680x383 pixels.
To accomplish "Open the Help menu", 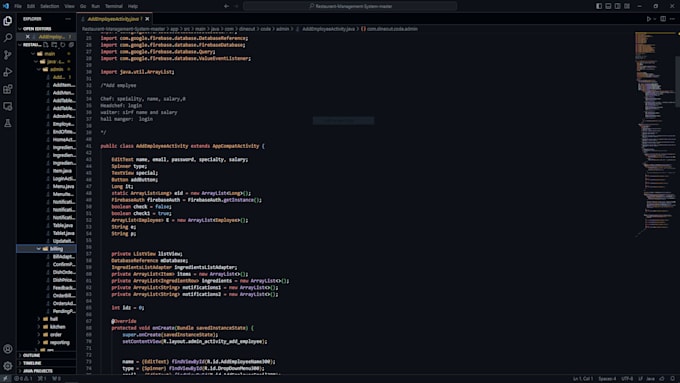I will [133, 6].
